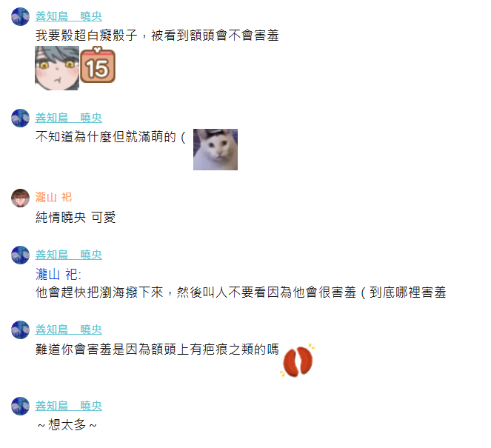Click 瀧山 祀's brown-haired avatar
Screen dimensions: 491x448
(x=20, y=198)
